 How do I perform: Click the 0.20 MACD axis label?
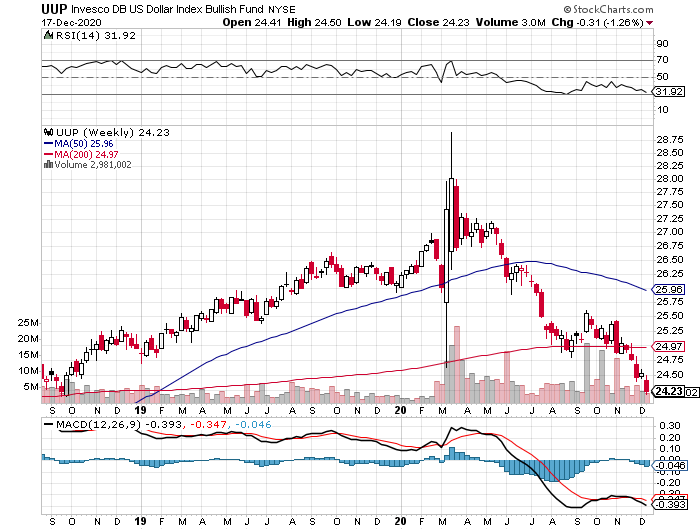[670, 438]
